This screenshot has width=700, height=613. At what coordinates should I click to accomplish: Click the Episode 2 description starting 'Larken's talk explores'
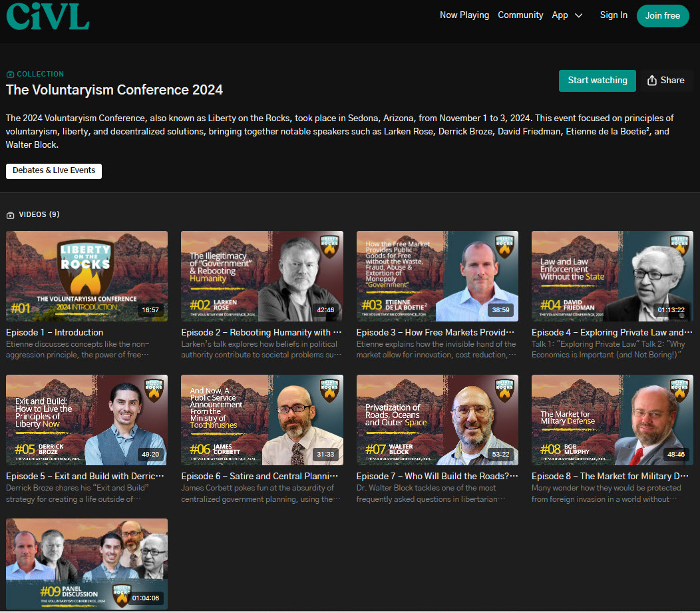pos(261,349)
